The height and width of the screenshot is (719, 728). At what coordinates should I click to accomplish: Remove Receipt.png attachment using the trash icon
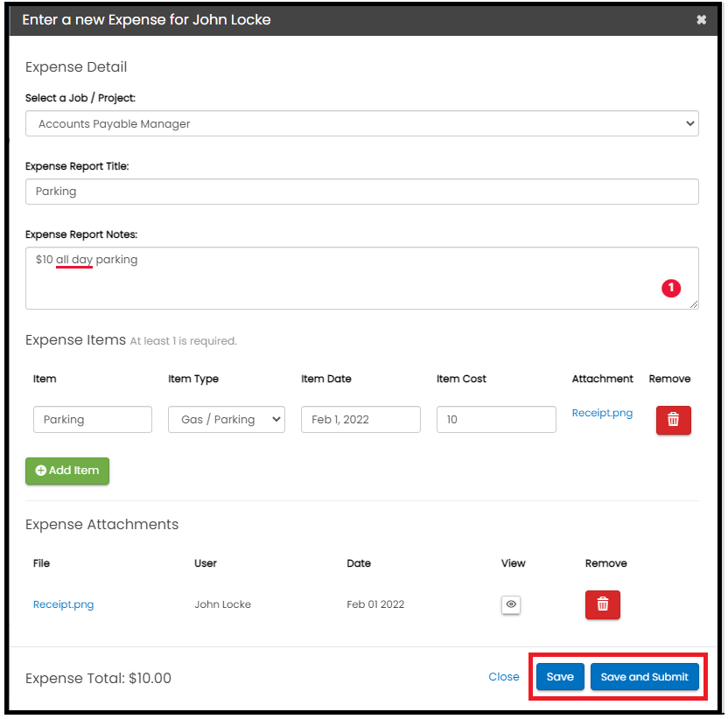(x=603, y=604)
